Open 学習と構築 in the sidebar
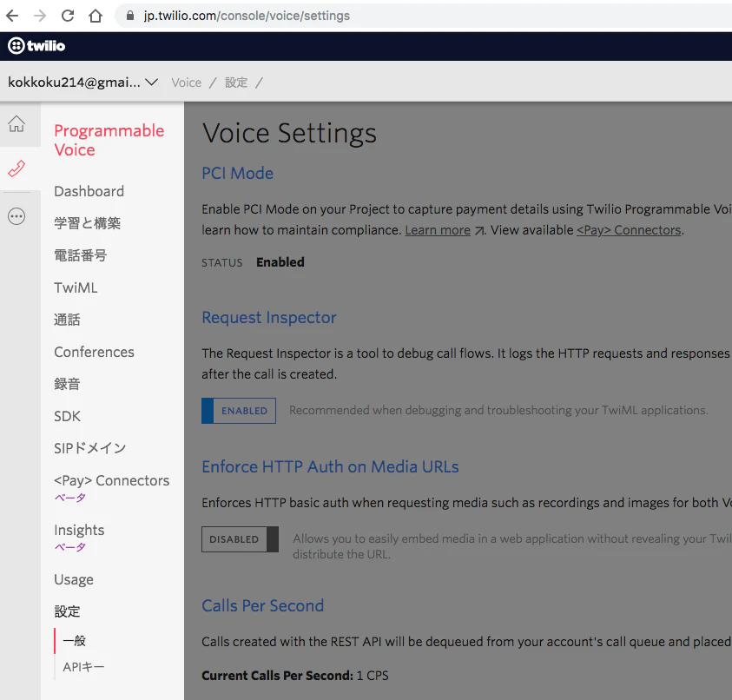Image resolution: width=732 pixels, height=700 pixels. (x=88, y=223)
